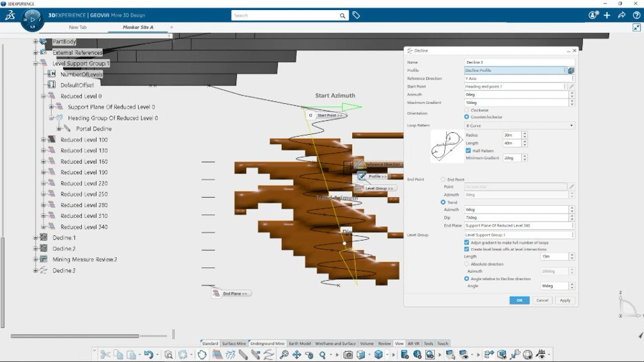644x362 pixels.
Task: Click the Capture camera icon in toolbar
Action: 348,354
